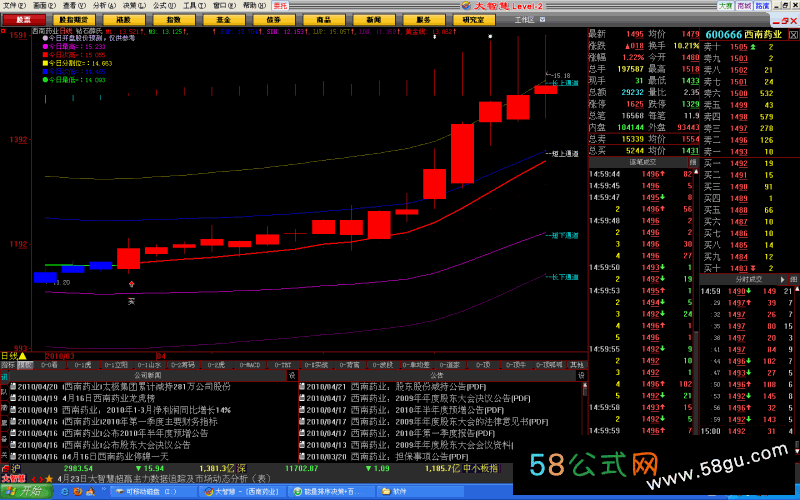
Task: Click the 日线 period indicator triangle
Action: click(x=22, y=356)
